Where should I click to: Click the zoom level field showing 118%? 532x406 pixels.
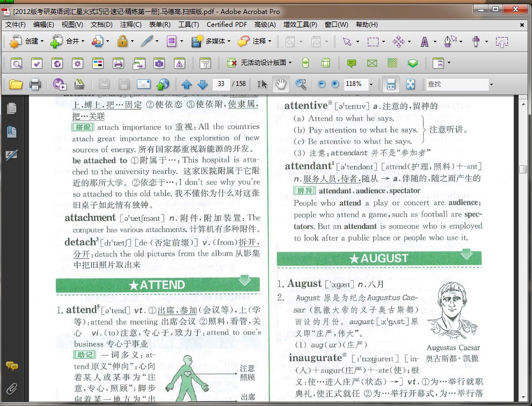[355, 84]
